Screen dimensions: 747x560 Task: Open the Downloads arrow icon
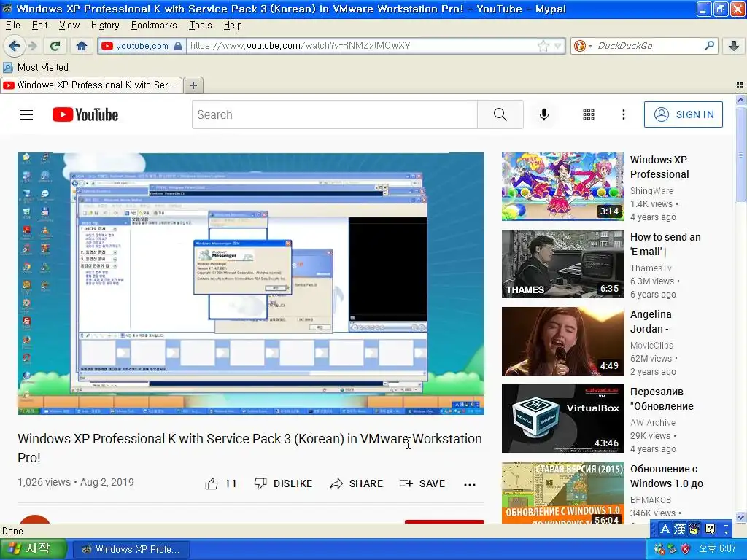pyautogui.click(x=734, y=46)
